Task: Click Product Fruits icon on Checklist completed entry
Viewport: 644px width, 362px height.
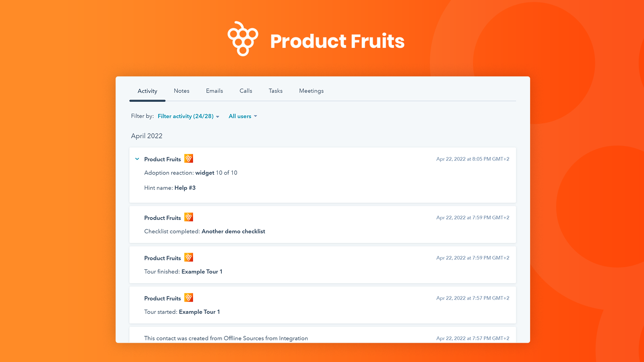Action: (189, 217)
